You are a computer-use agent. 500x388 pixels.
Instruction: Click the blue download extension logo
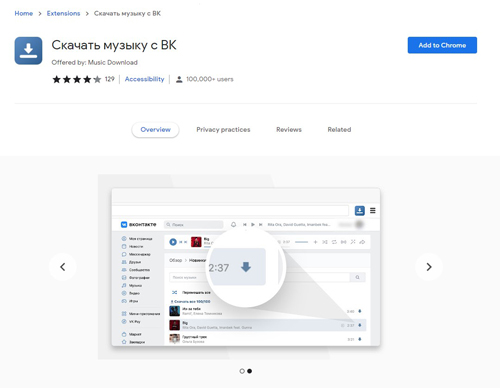coord(28,51)
